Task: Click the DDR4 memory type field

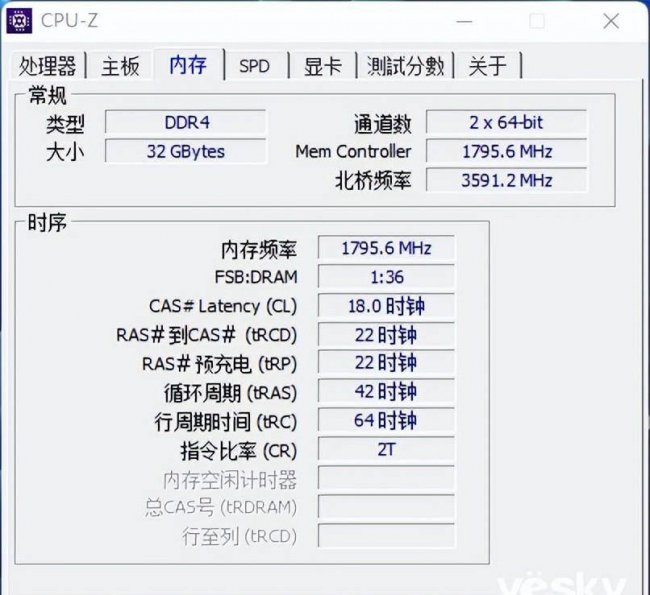Action: coord(186,123)
